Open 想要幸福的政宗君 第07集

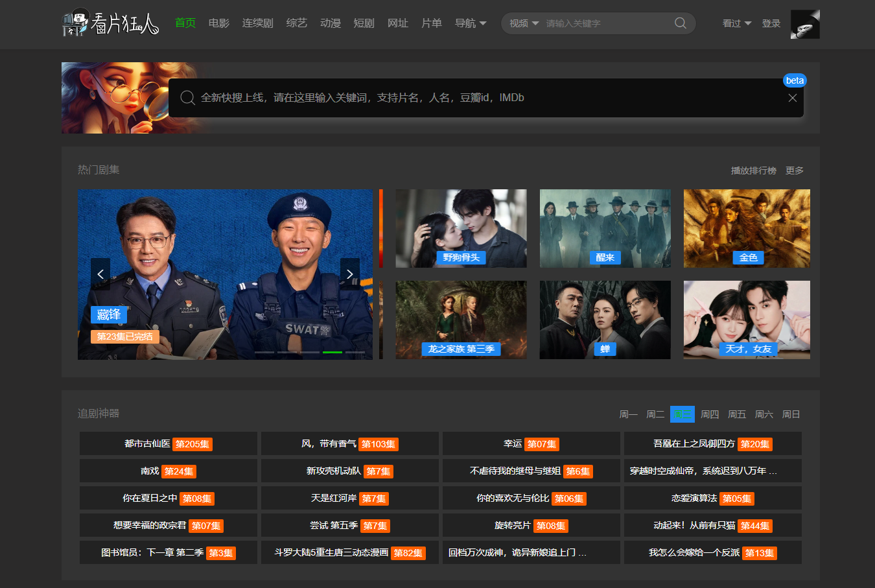pos(169,526)
